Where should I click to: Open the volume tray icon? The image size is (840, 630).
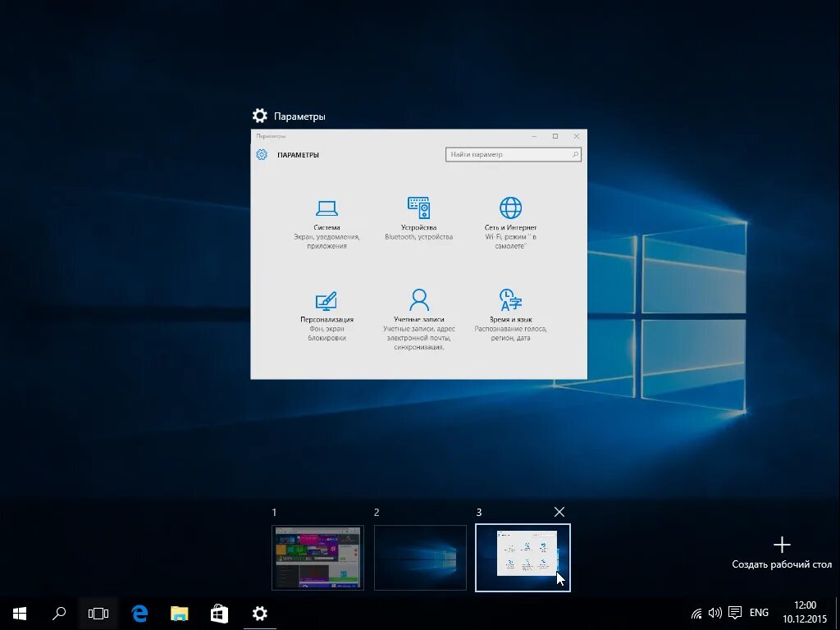[714, 614]
